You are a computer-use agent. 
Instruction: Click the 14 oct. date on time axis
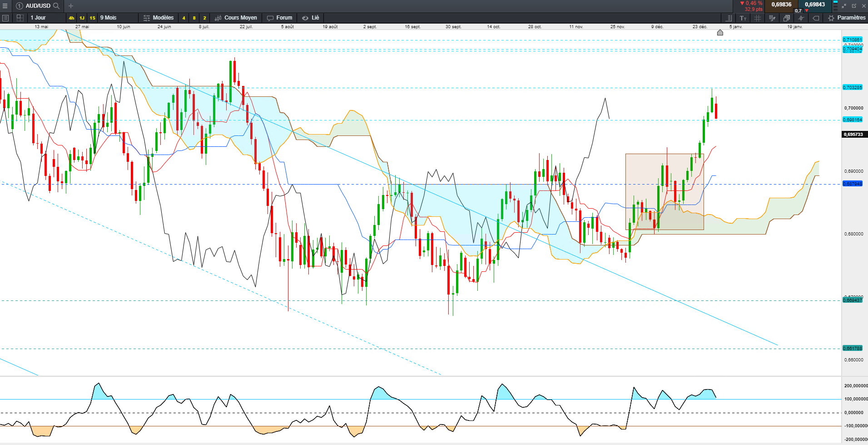(x=494, y=27)
